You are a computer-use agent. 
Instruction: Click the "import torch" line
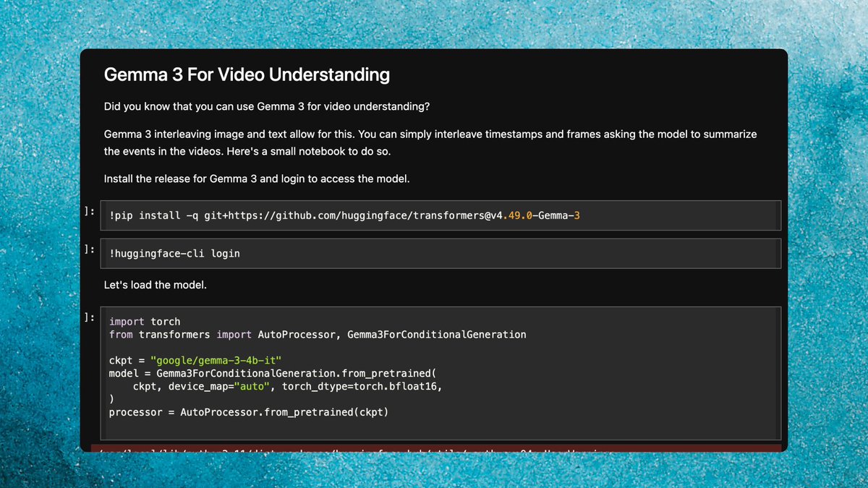[145, 322]
